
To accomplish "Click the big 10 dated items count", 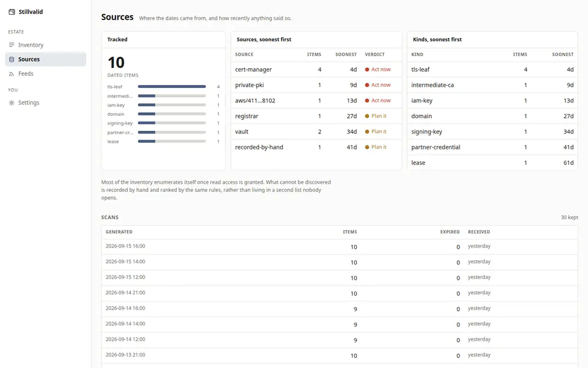I will (116, 62).
